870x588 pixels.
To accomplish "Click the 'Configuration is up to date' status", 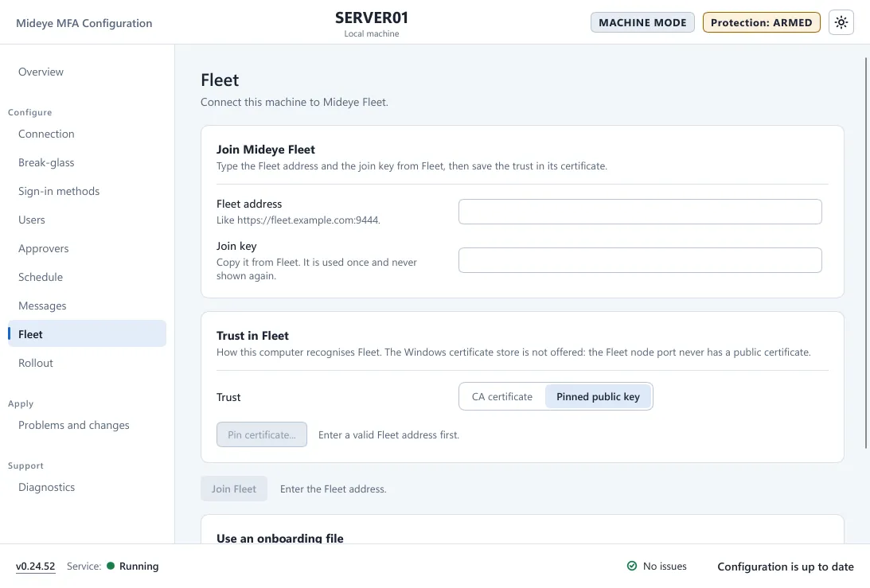I will coord(785,567).
